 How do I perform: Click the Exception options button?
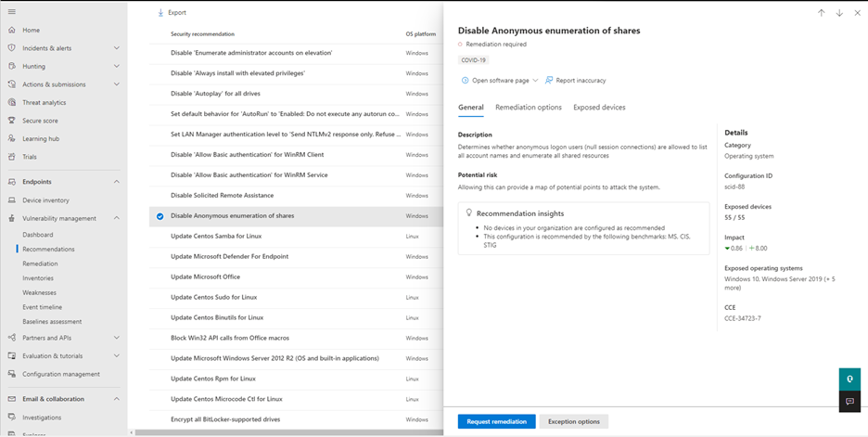pyautogui.click(x=573, y=421)
